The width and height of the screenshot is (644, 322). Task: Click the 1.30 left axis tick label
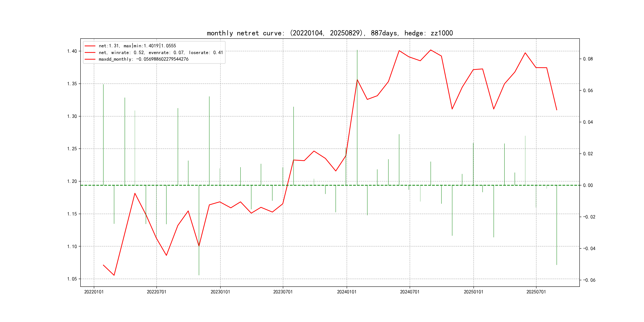tap(72, 116)
